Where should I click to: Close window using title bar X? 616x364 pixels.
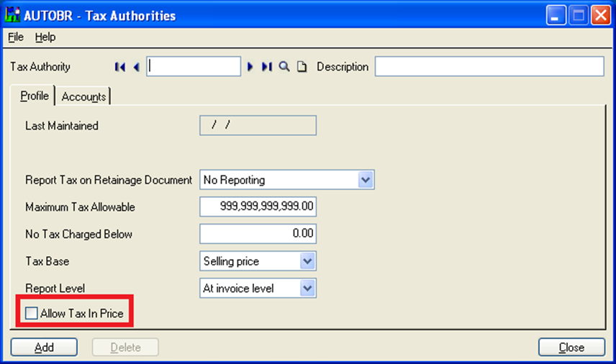pyautogui.click(x=601, y=15)
